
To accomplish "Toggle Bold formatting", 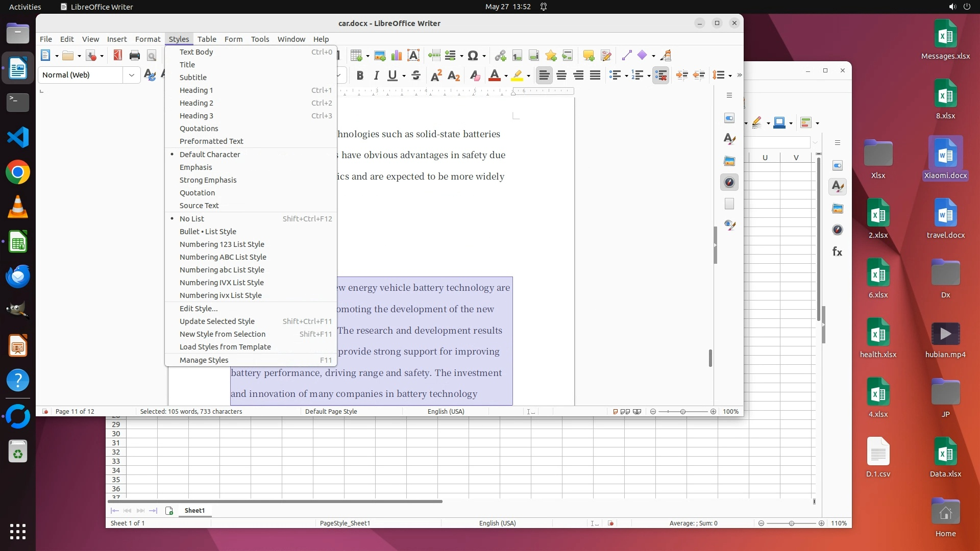I will coord(360,76).
